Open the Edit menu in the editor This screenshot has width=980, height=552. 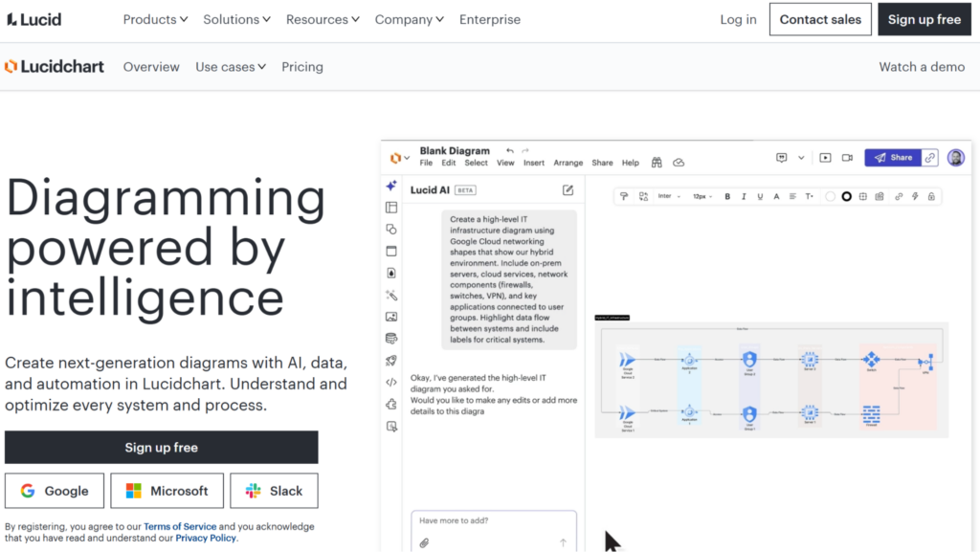click(448, 163)
